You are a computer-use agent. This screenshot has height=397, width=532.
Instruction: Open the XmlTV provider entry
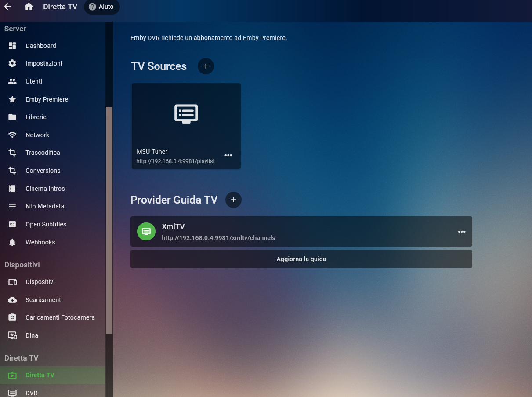(264, 232)
